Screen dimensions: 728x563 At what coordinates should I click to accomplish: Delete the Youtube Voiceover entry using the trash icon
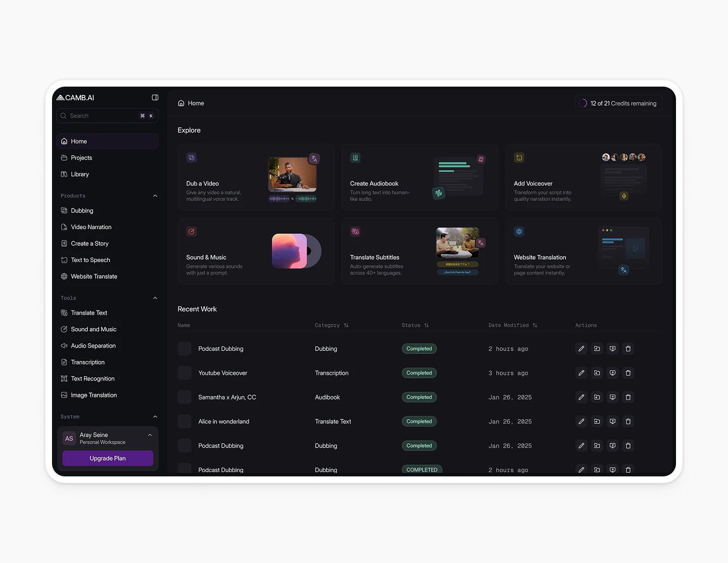(x=628, y=373)
